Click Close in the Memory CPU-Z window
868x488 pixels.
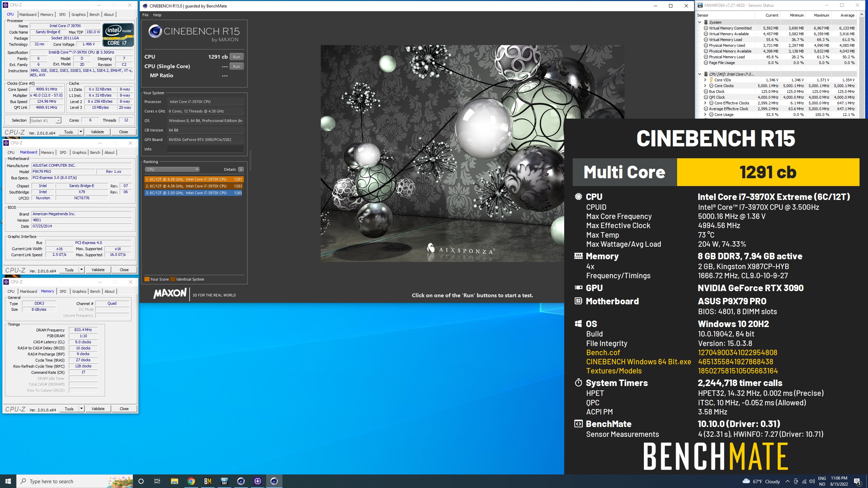(x=124, y=409)
